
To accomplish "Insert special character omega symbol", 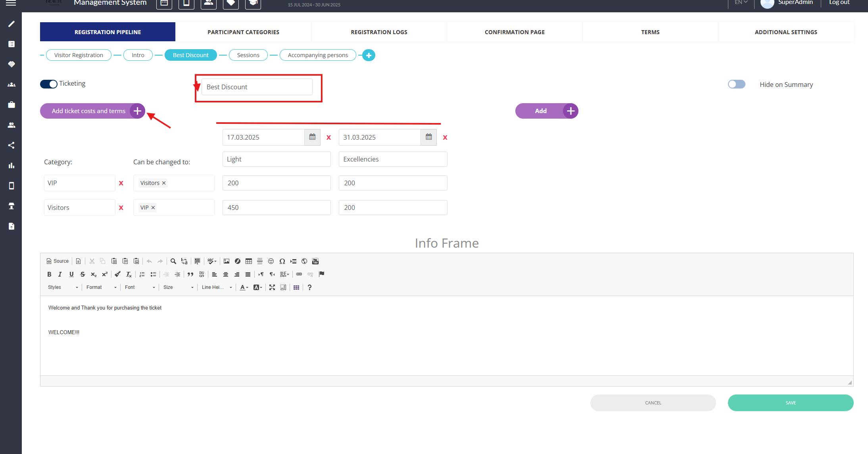I will 282,261.
